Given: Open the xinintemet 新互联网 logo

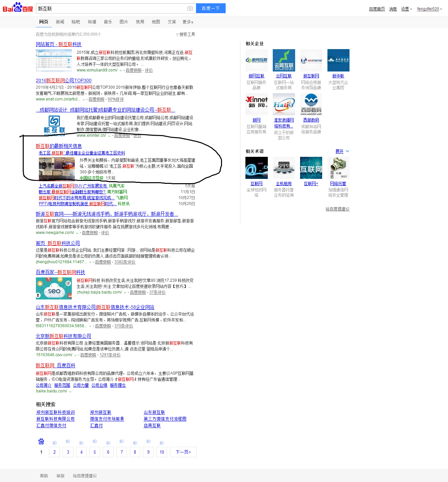Looking at the screenshot, I should coord(311,60).
